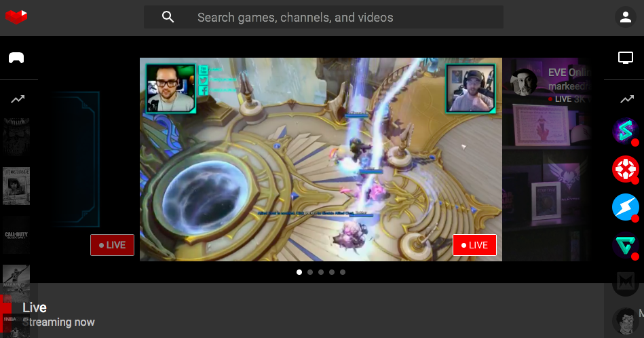Open the Call of Duty game thumbnail

click(x=16, y=235)
